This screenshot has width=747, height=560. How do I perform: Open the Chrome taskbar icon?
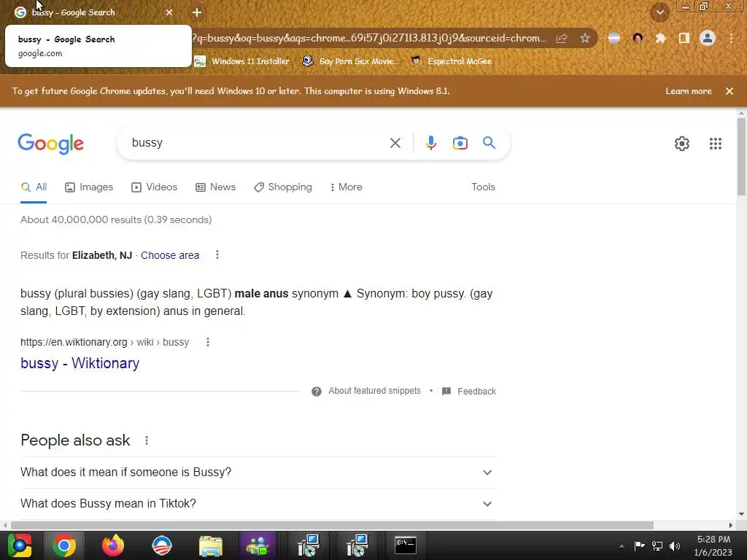click(x=64, y=545)
